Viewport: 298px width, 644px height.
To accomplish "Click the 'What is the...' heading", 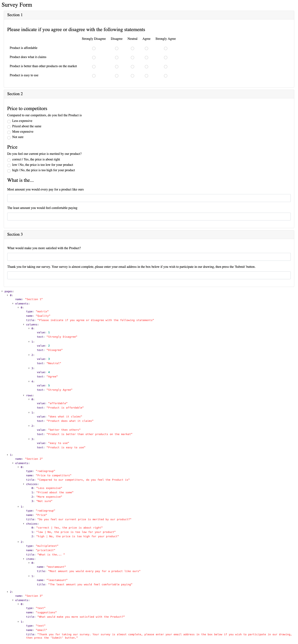I will click(x=20, y=180).
